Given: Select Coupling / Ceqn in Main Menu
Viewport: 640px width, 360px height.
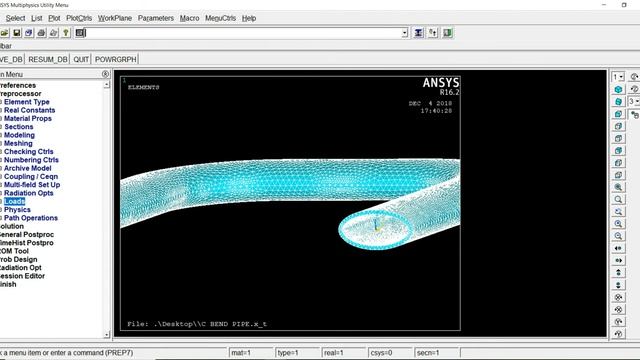Looking at the screenshot, I should pos(31,176).
